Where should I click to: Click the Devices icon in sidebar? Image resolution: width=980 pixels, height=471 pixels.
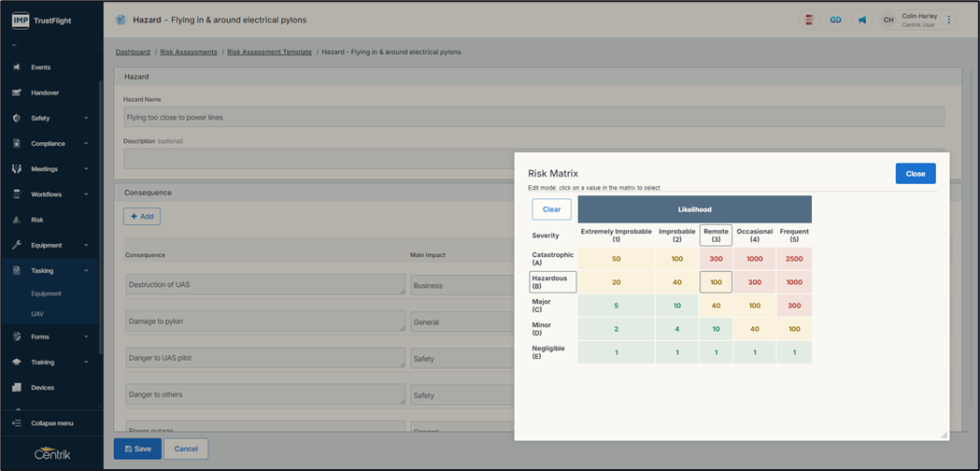(16, 388)
